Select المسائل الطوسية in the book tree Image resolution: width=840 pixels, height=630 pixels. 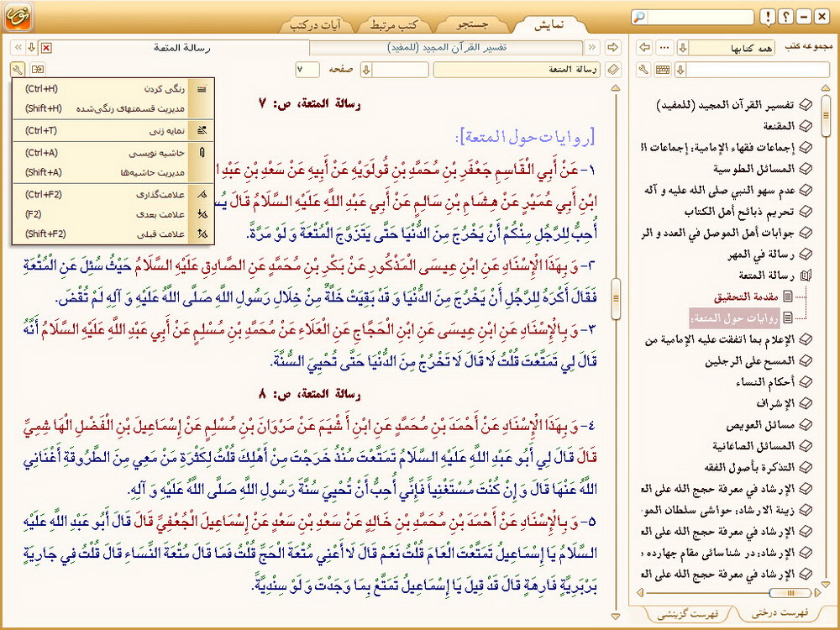(x=753, y=170)
